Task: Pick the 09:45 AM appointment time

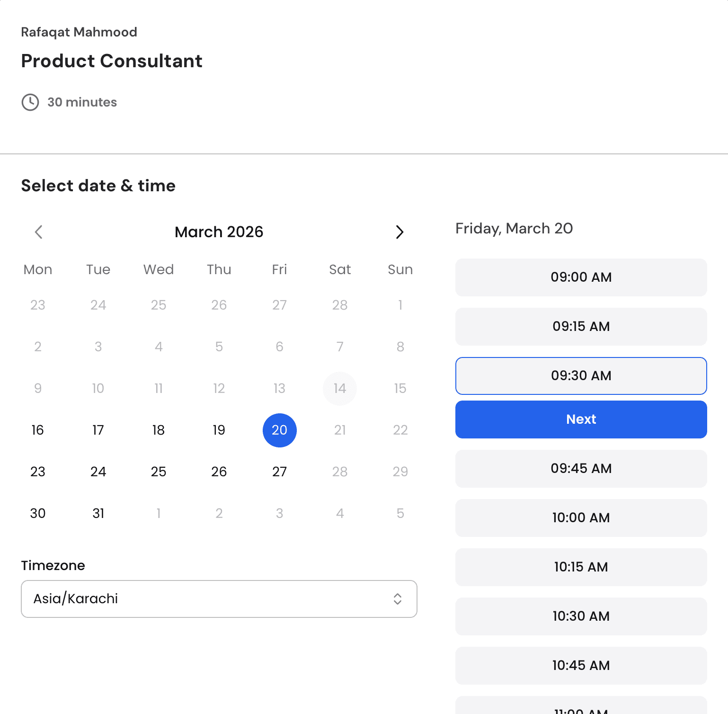Action: coord(581,469)
